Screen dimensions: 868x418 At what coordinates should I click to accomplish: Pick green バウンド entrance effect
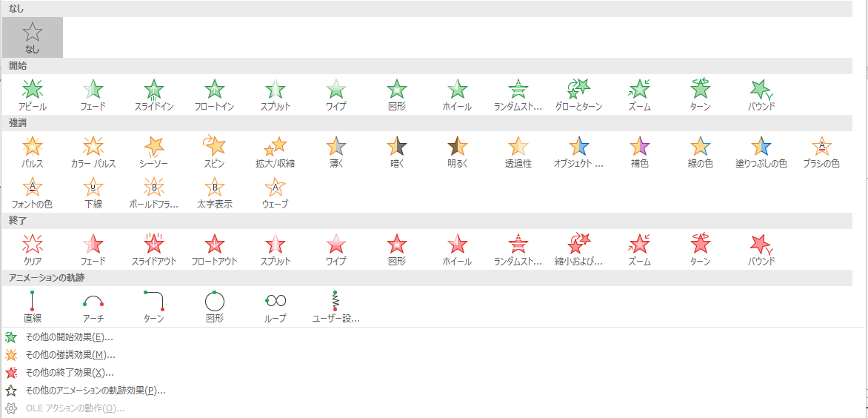pos(761,95)
